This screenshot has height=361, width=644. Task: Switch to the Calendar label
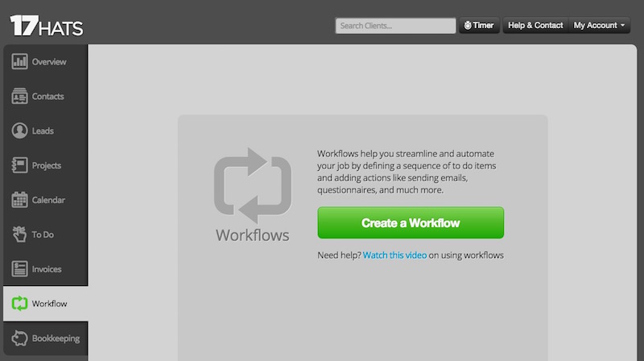pyautogui.click(x=48, y=200)
